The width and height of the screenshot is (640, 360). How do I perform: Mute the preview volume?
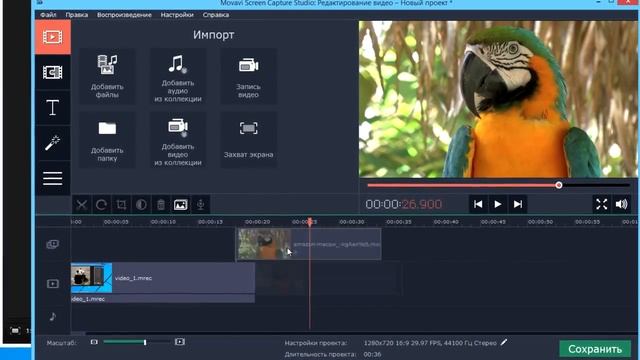point(622,204)
